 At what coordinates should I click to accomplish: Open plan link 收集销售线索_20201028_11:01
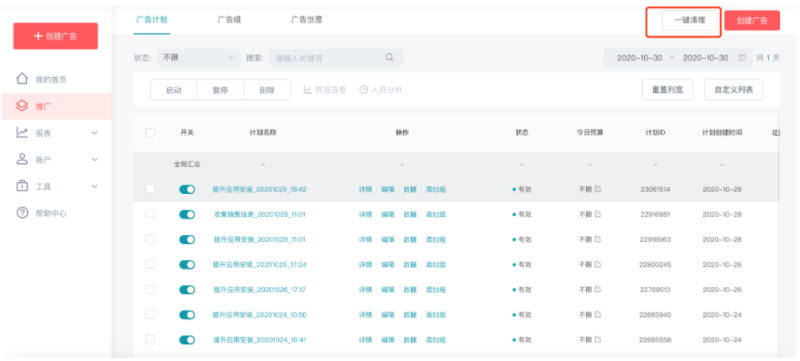click(x=260, y=214)
